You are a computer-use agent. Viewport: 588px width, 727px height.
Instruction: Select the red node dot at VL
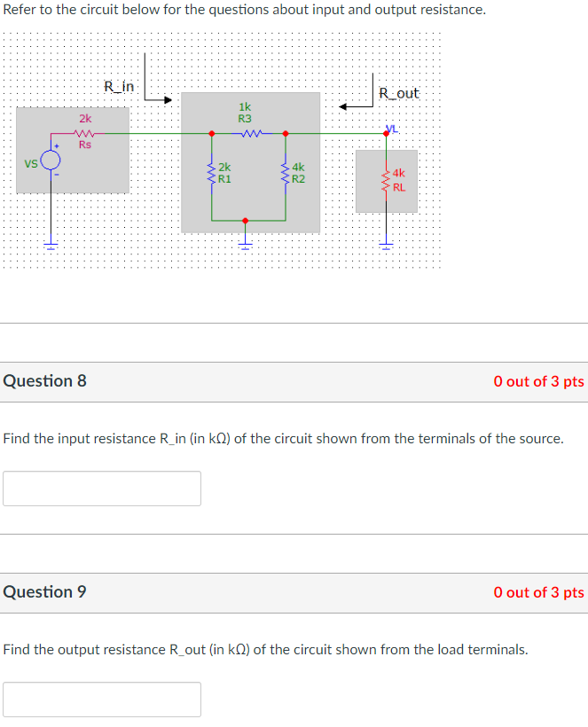386,133
